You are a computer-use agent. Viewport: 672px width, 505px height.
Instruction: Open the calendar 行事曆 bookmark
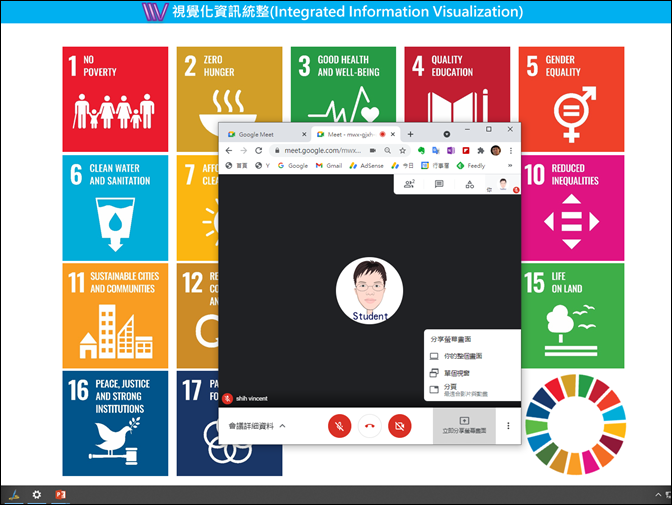(x=435, y=165)
